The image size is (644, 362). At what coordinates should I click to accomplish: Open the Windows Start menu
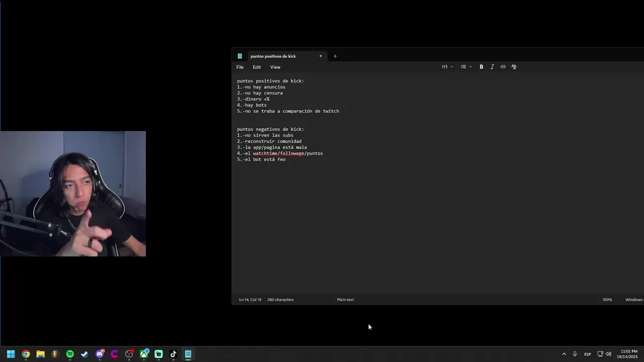tap(11, 354)
